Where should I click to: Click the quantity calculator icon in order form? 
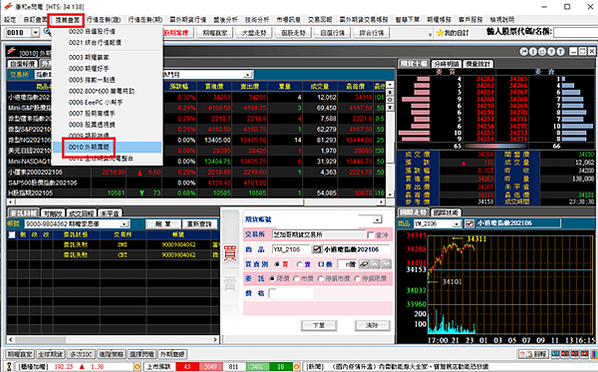click(364, 264)
